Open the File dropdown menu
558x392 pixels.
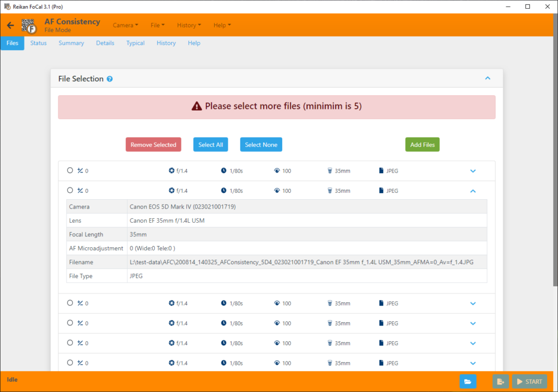[x=157, y=25]
